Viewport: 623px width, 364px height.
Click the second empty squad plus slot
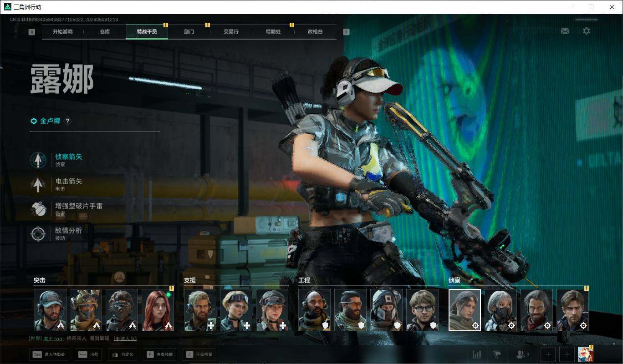click(567, 354)
